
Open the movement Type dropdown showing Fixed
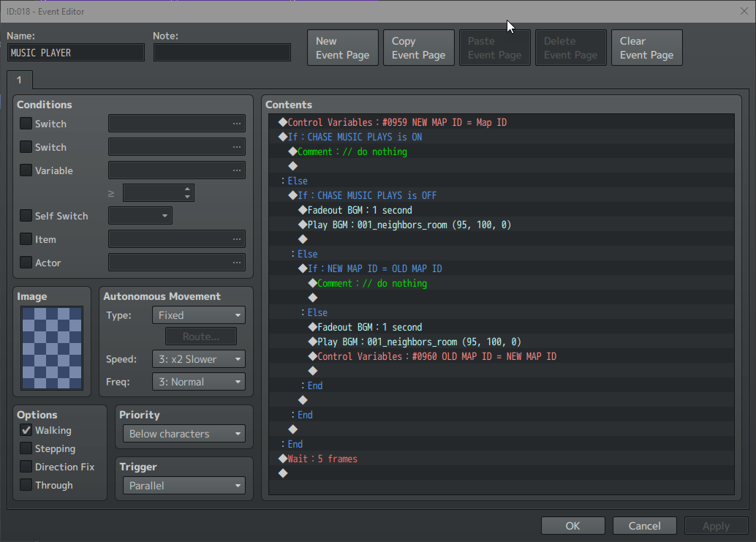point(199,315)
